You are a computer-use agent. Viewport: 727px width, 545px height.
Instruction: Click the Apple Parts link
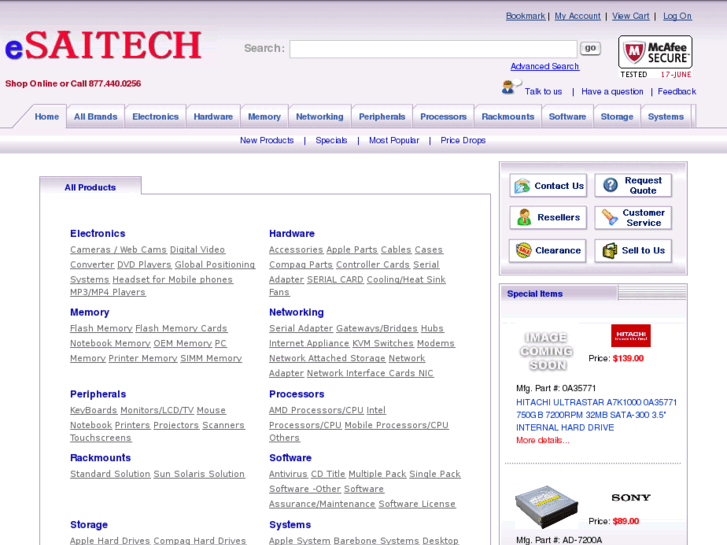[x=352, y=250]
